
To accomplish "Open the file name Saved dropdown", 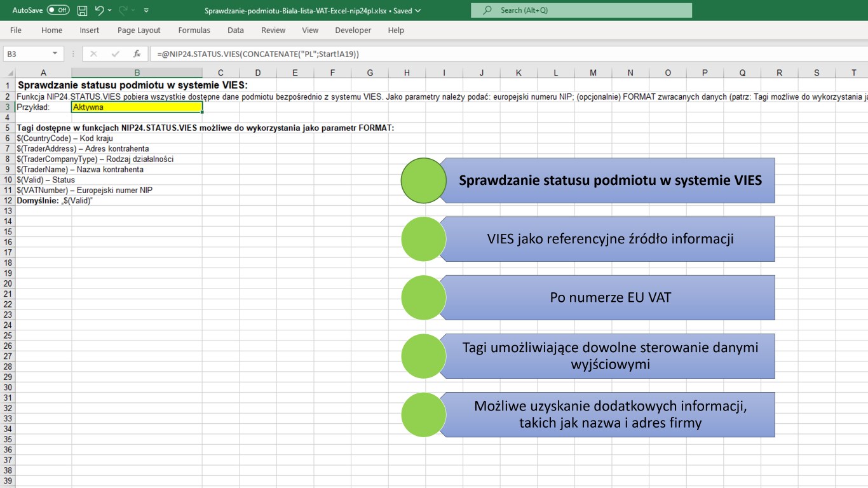I will (417, 11).
